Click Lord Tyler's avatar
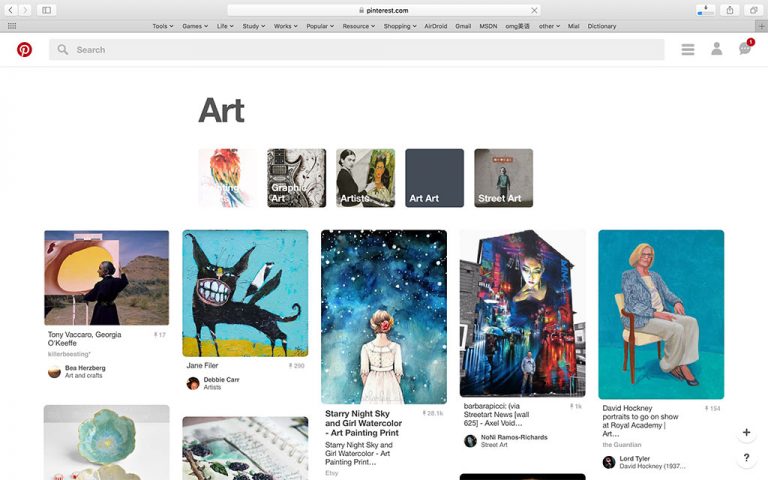 (x=609, y=462)
